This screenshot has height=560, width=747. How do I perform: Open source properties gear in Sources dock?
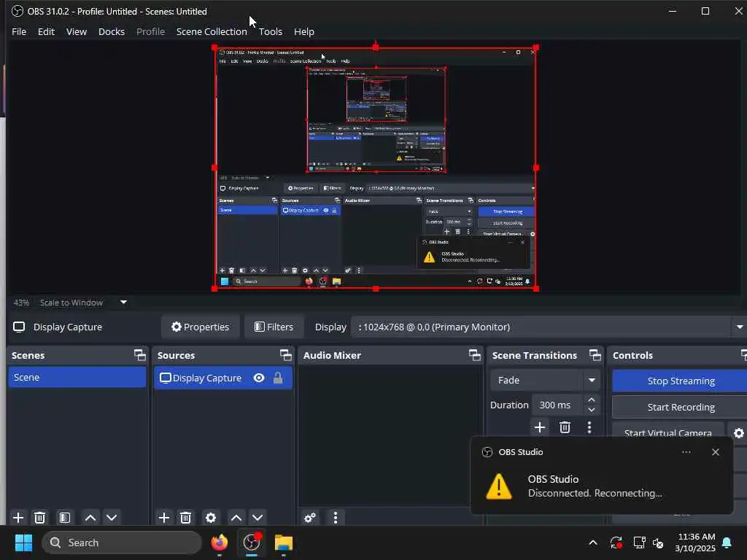point(211,518)
